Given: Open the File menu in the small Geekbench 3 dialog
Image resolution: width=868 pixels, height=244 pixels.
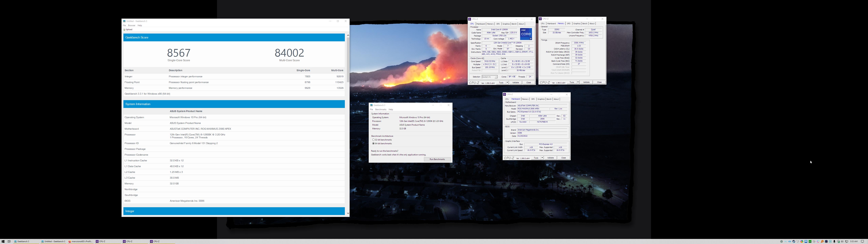Looking at the screenshot, I should [x=371, y=109].
